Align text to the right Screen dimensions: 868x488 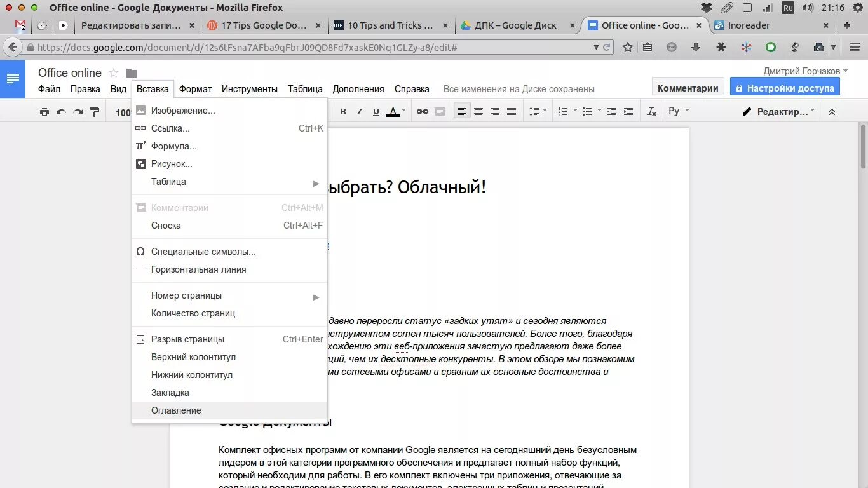pyautogui.click(x=495, y=111)
